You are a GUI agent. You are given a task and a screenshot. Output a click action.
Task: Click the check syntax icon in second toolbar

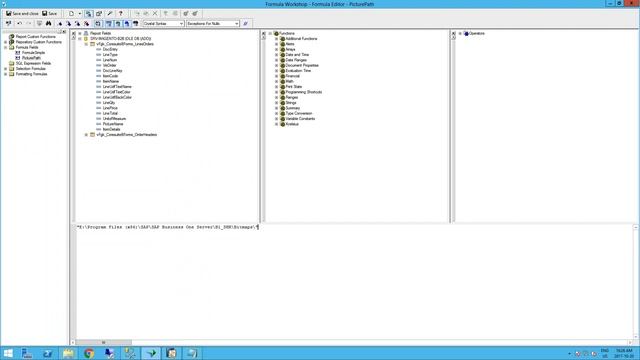click(x=9, y=24)
